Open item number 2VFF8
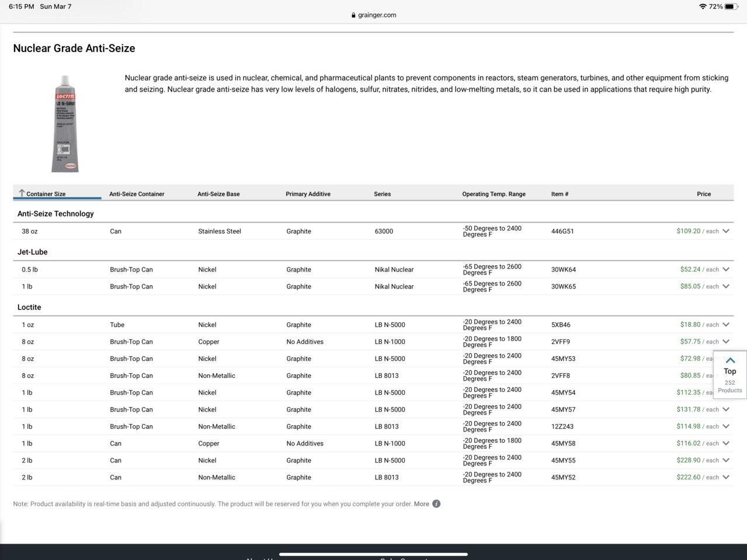Screen dimensions: 747x560 click(x=561, y=375)
